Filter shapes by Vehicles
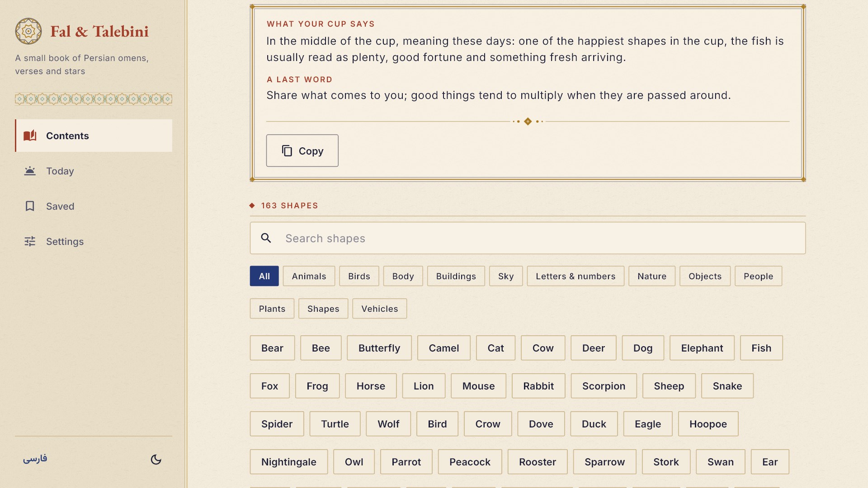Image resolution: width=868 pixels, height=488 pixels. (x=380, y=309)
